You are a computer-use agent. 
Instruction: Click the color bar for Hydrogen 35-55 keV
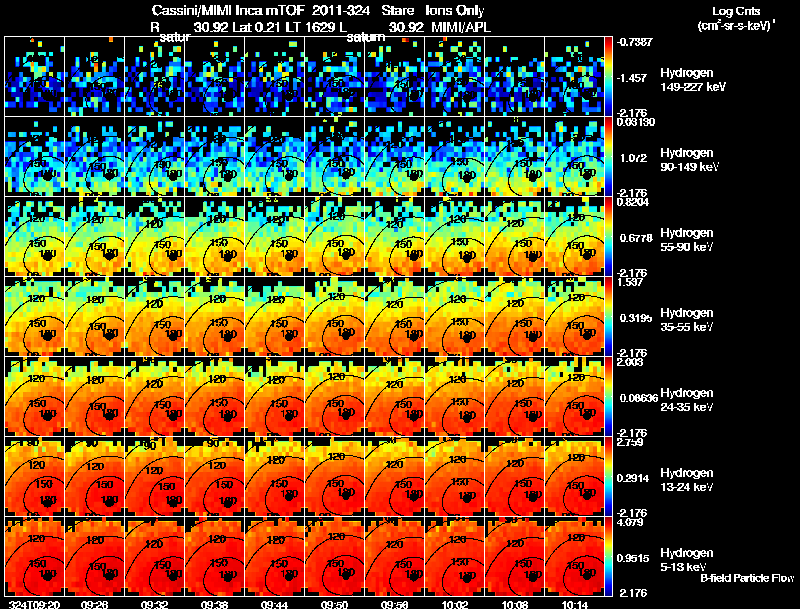pos(608,317)
